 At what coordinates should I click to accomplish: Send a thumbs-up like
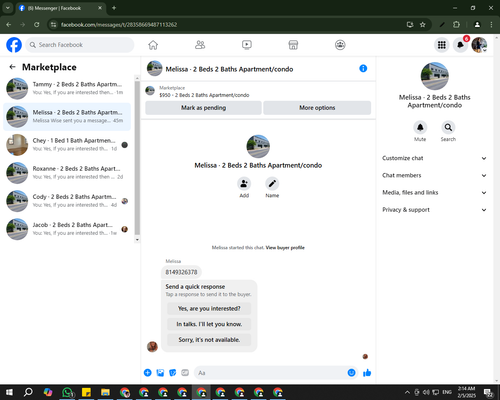[367, 373]
